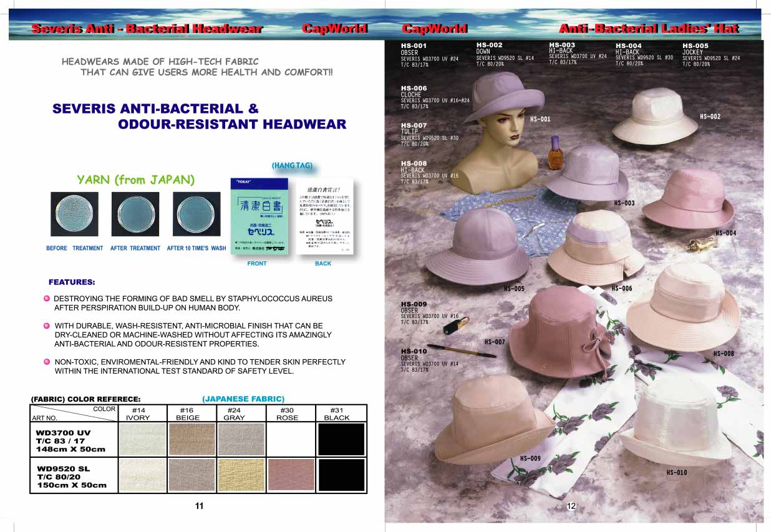
Task: Select the cream hat photographed above the HS-010 label
Action: tap(676, 421)
